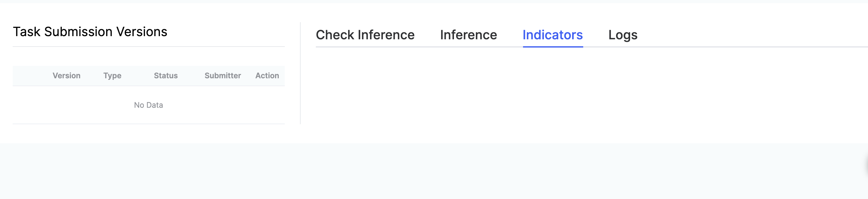Click the Type column header
868x199 pixels.
(112, 75)
